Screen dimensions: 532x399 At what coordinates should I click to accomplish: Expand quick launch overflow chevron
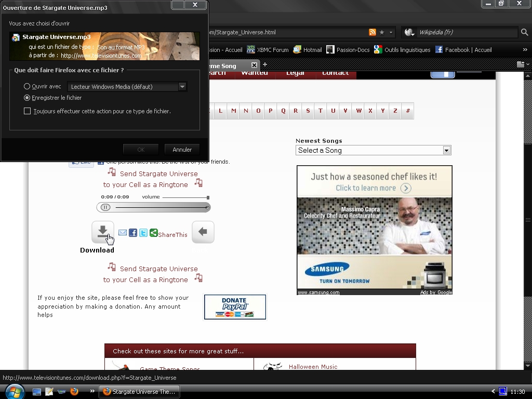tap(92, 391)
